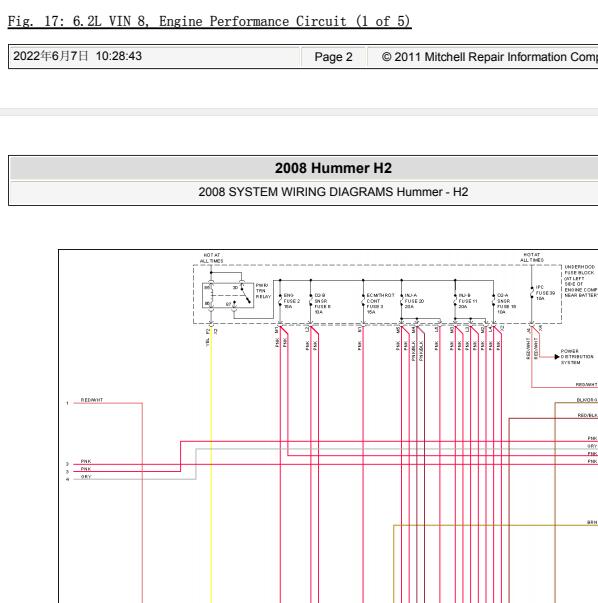Image resolution: width=598 pixels, height=603 pixels.
Task: Click the 'IPC FUSE 39' label
Action: [545, 293]
